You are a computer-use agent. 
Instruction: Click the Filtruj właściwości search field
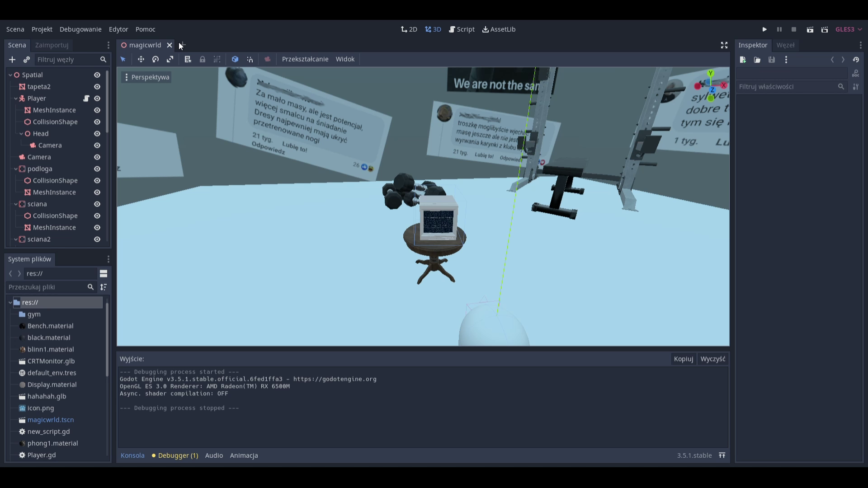(x=787, y=87)
